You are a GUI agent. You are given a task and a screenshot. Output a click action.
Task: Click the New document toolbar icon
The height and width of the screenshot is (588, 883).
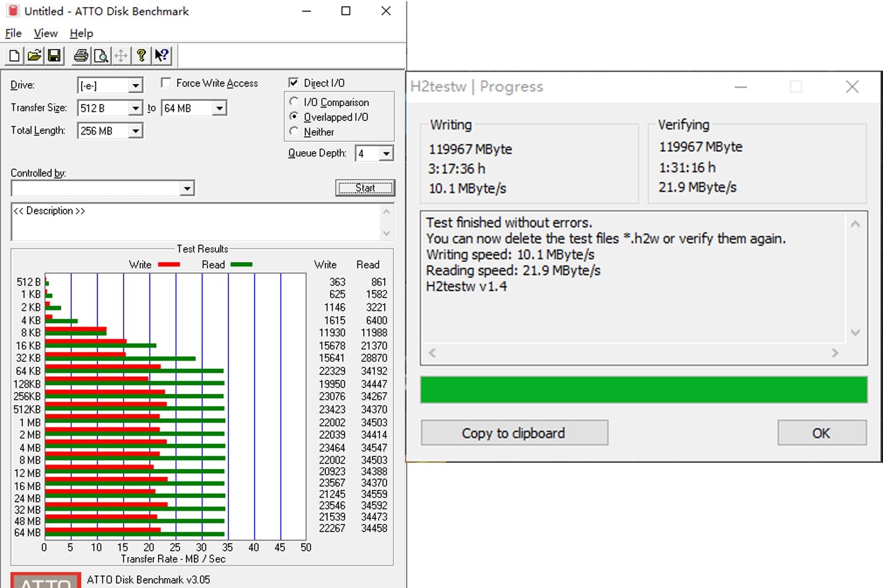[x=14, y=55]
